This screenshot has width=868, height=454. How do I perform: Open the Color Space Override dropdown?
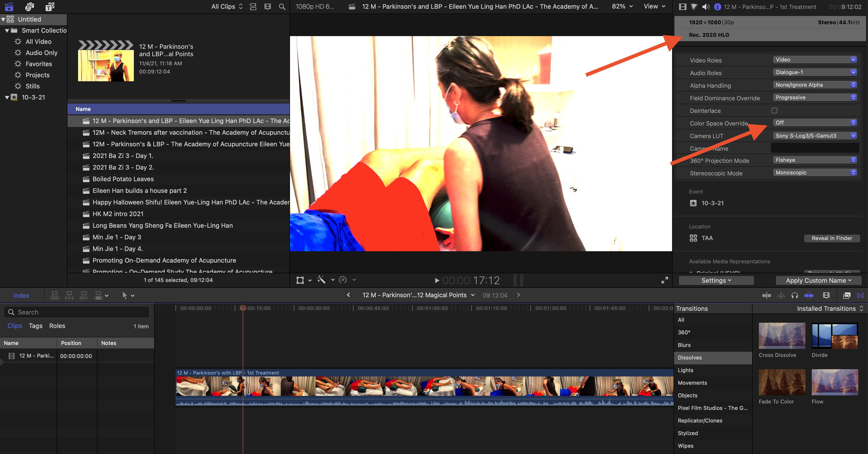click(x=815, y=123)
